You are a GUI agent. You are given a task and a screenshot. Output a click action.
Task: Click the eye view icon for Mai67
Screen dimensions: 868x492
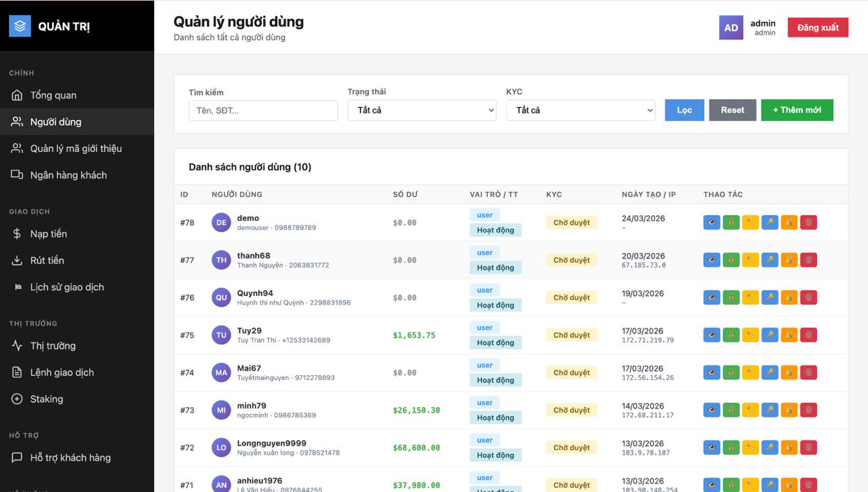(711, 373)
